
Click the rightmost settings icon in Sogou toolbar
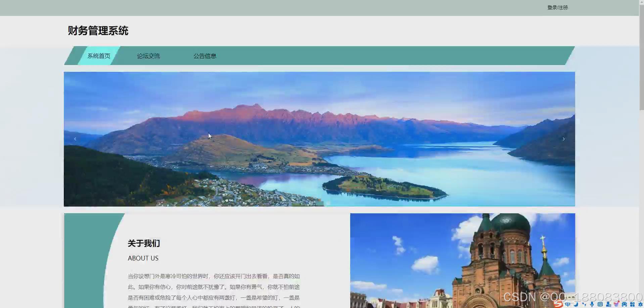point(640,304)
